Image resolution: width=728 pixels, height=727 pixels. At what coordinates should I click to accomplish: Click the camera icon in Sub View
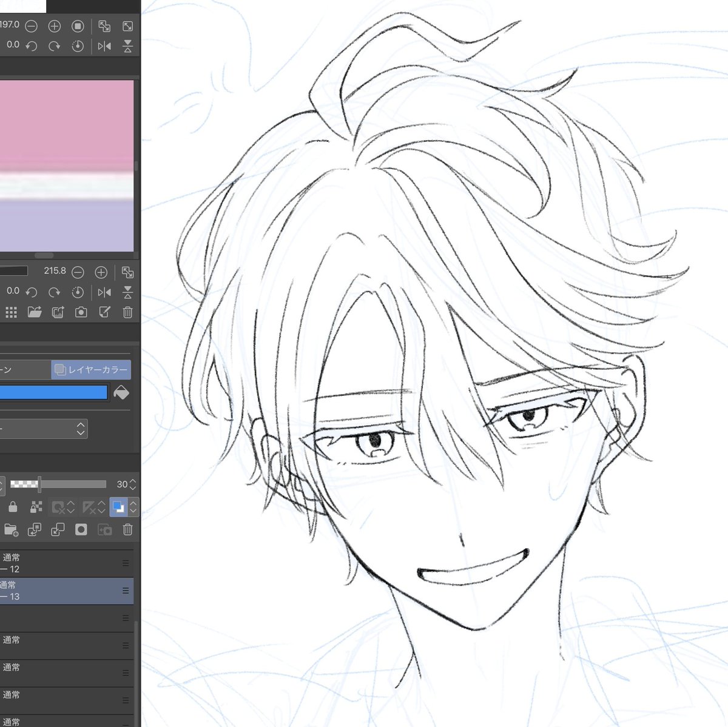click(x=81, y=312)
